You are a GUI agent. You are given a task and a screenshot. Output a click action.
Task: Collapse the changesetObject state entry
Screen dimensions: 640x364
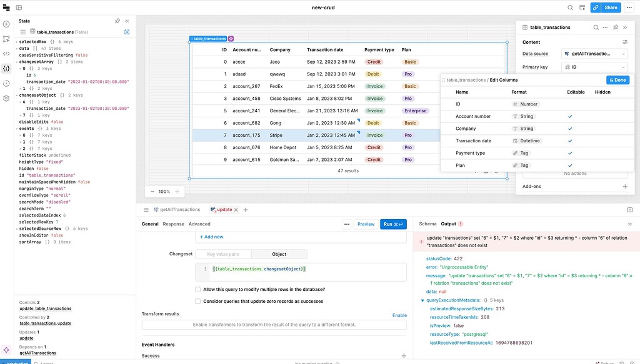(17, 95)
